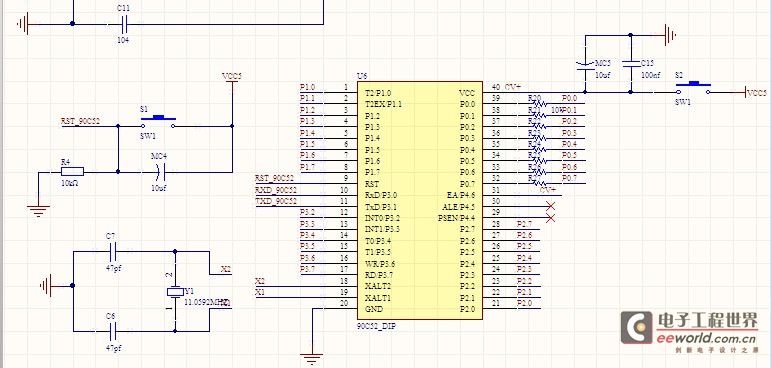Click the 104 value under C11

[x=123, y=40]
